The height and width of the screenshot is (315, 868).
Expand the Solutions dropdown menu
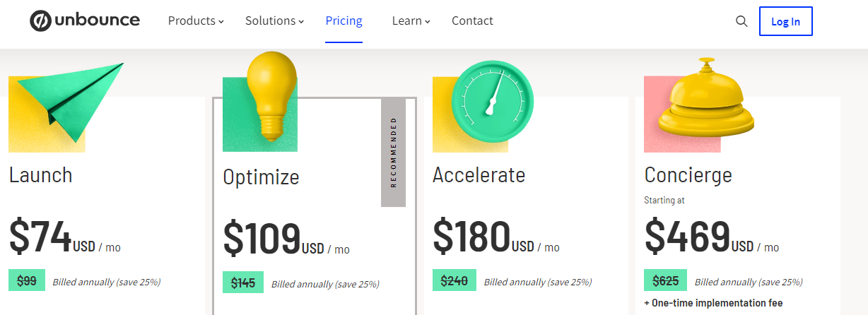pyautogui.click(x=274, y=21)
